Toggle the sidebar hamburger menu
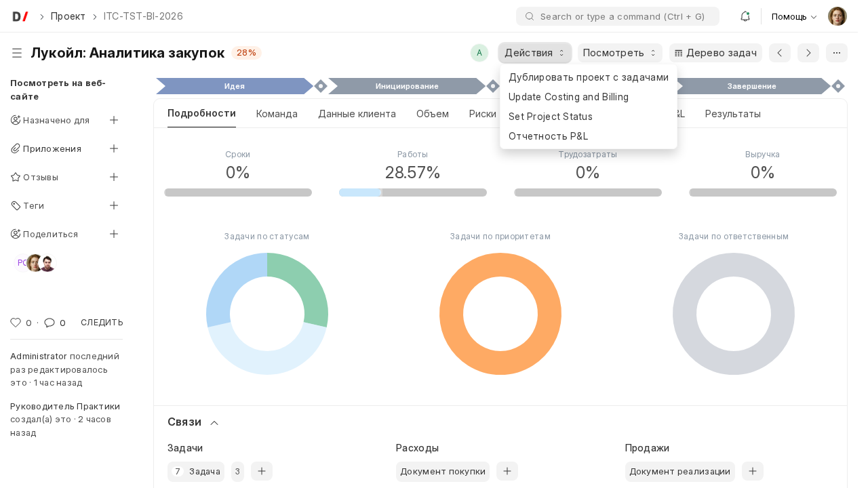This screenshot has width=868, height=488. point(17,53)
